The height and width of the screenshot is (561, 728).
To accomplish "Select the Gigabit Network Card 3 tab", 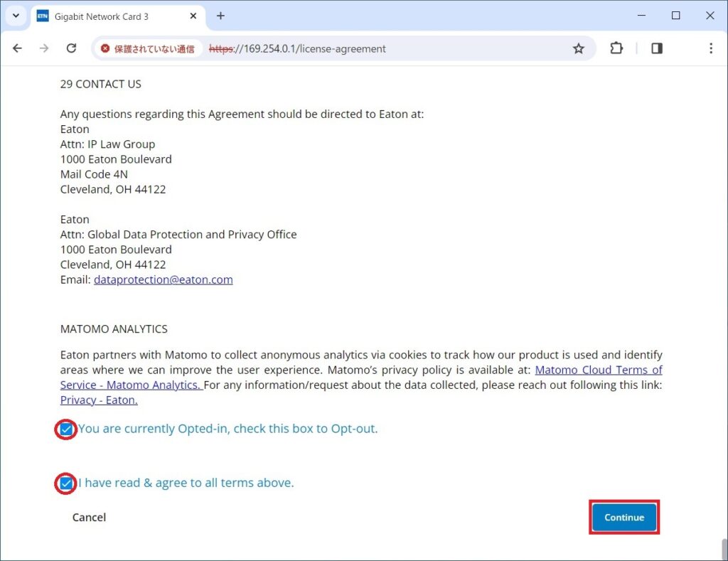I will (107, 16).
